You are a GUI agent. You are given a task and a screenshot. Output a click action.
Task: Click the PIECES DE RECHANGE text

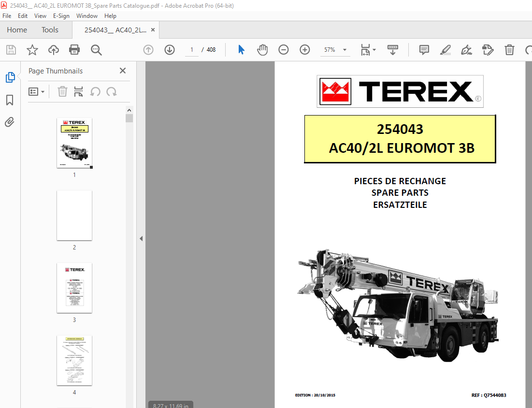coord(400,181)
